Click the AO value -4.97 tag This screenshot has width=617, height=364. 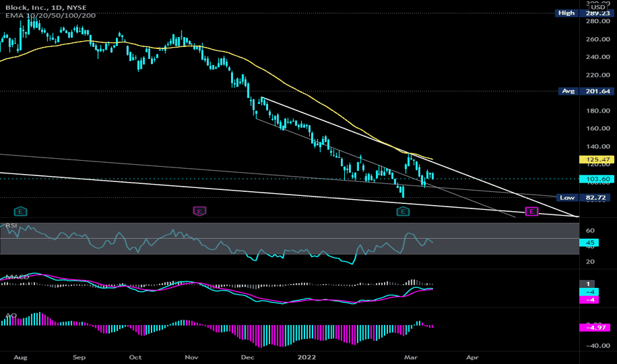594,328
